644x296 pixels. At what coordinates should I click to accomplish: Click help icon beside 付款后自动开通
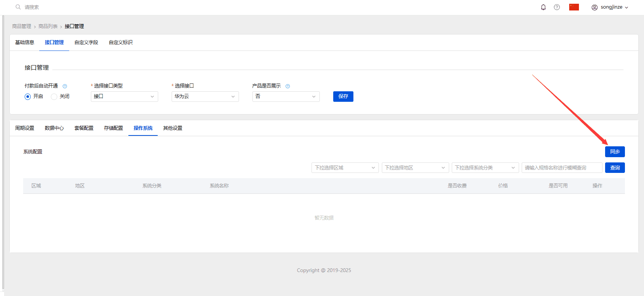pyautogui.click(x=65, y=86)
